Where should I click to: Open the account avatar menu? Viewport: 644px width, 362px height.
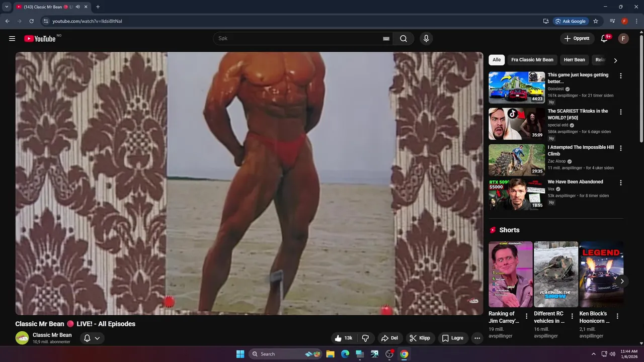pyautogui.click(x=623, y=39)
